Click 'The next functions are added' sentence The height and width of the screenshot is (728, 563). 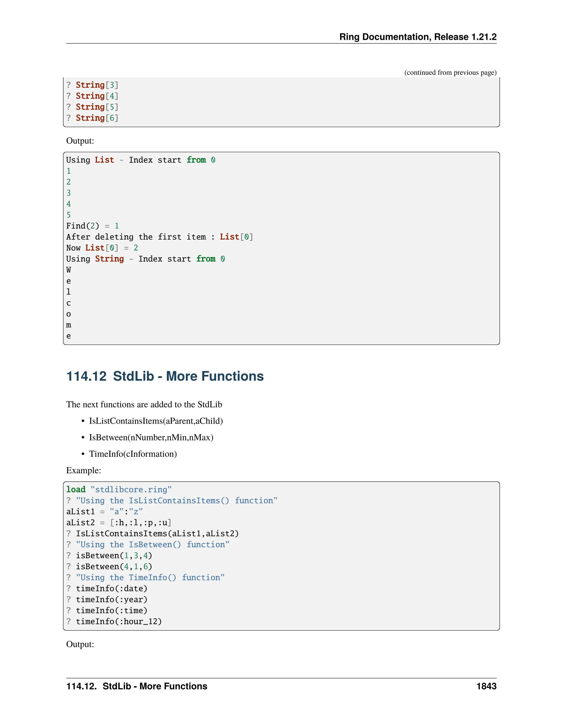tap(144, 404)
